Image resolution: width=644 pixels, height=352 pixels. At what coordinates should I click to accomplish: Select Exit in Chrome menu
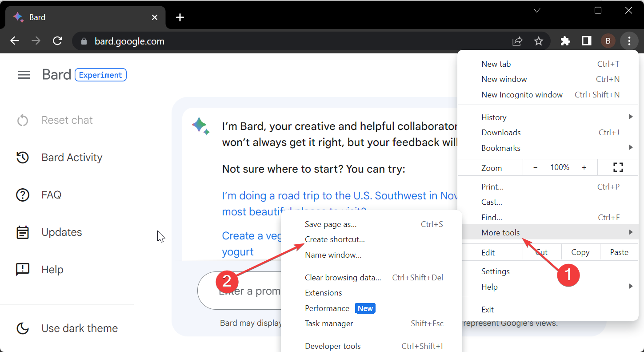(x=548, y=310)
